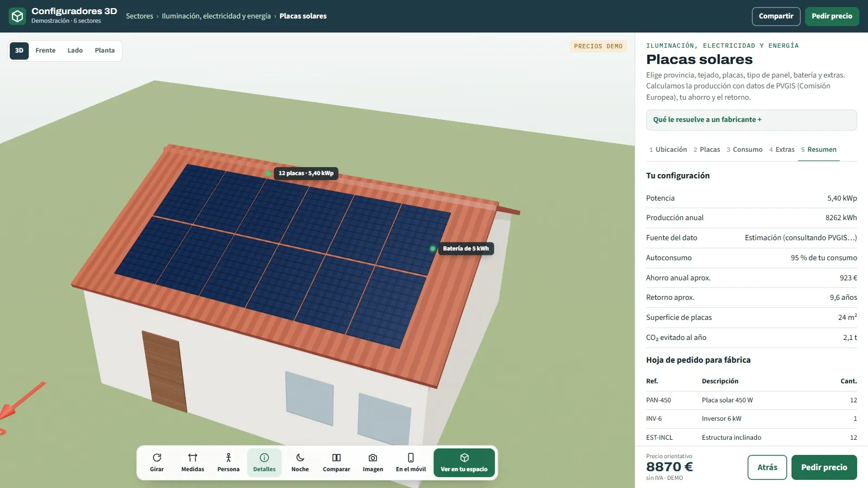Switch to the Lado view
This screenshot has height=488, width=868.
click(x=75, y=50)
